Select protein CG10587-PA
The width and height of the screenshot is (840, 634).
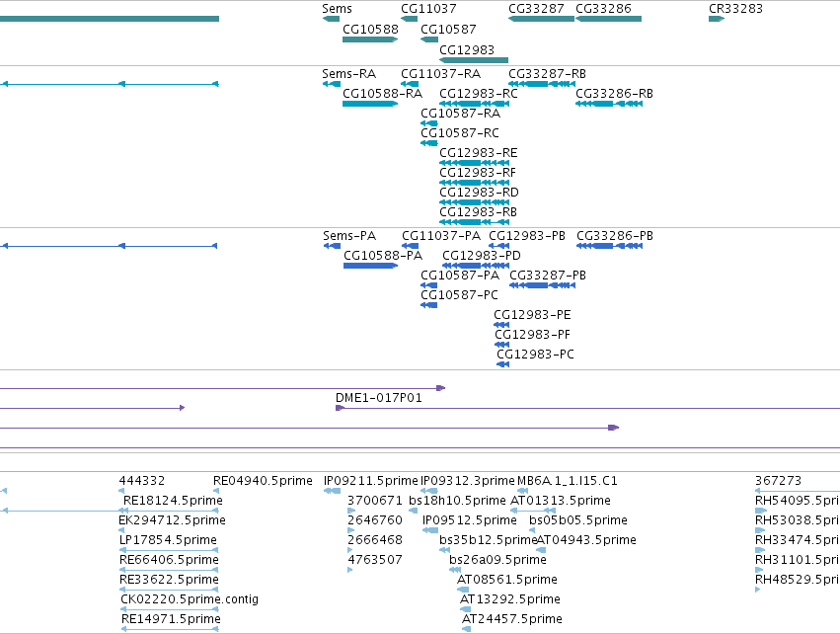[429, 285]
